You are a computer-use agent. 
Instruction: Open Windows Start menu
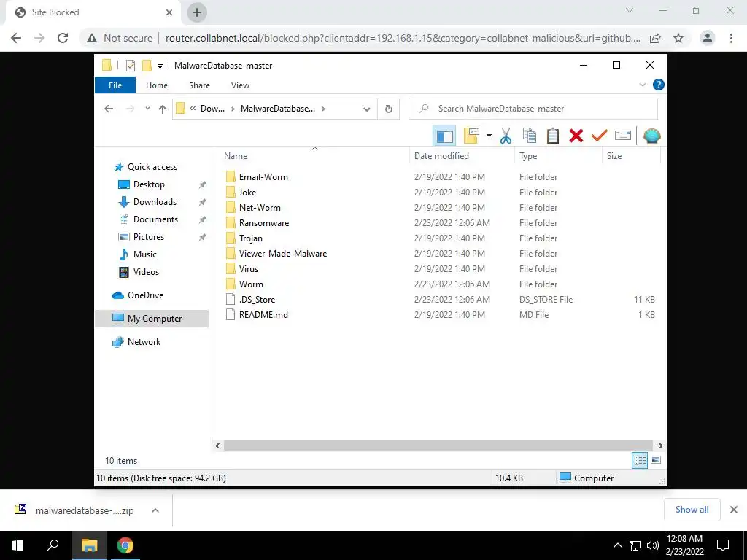tap(18, 545)
